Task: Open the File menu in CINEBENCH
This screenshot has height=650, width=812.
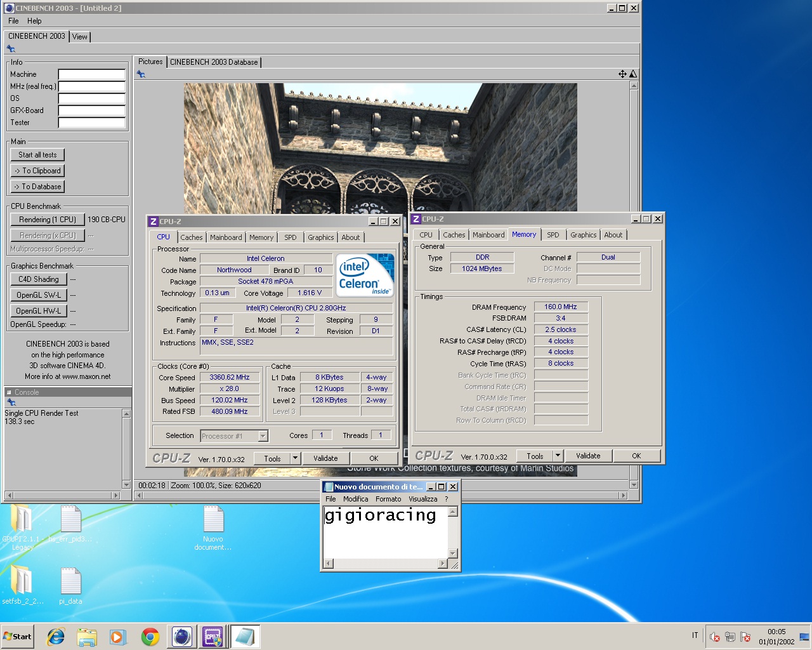Action: click(x=13, y=21)
